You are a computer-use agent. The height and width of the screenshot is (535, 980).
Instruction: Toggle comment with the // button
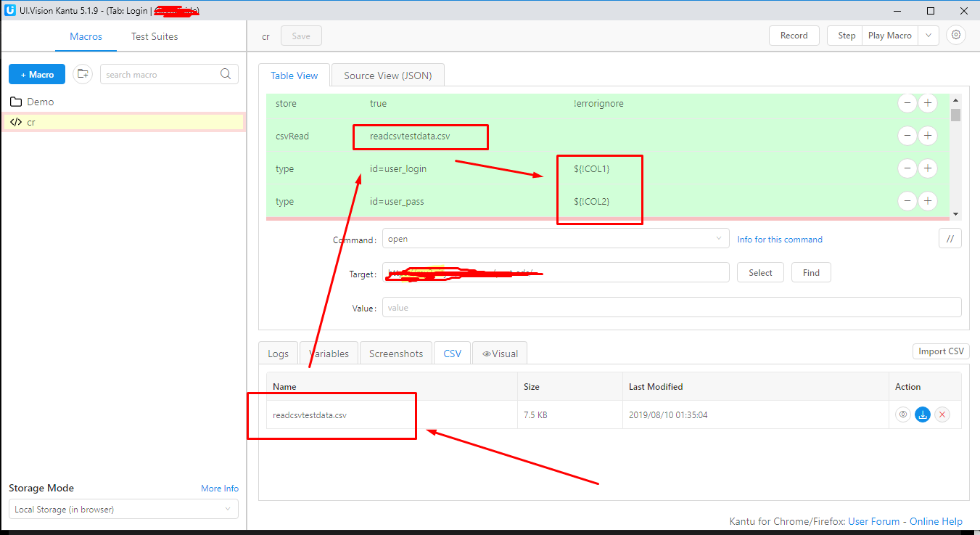(950, 238)
